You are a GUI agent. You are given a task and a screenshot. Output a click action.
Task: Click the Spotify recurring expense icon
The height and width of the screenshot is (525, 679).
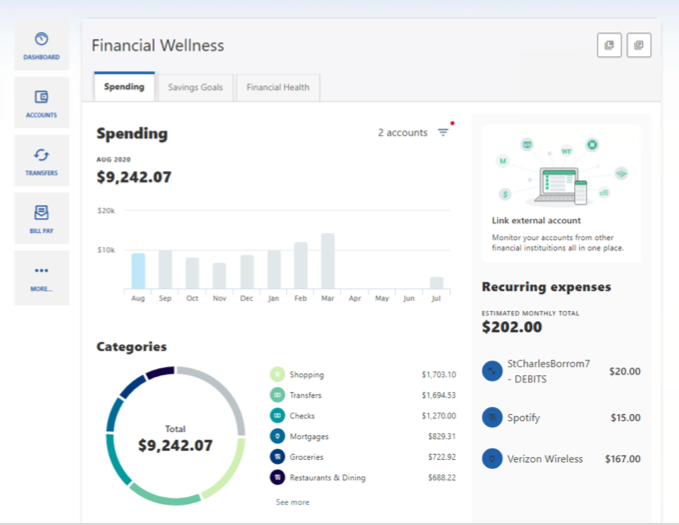[491, 417]
